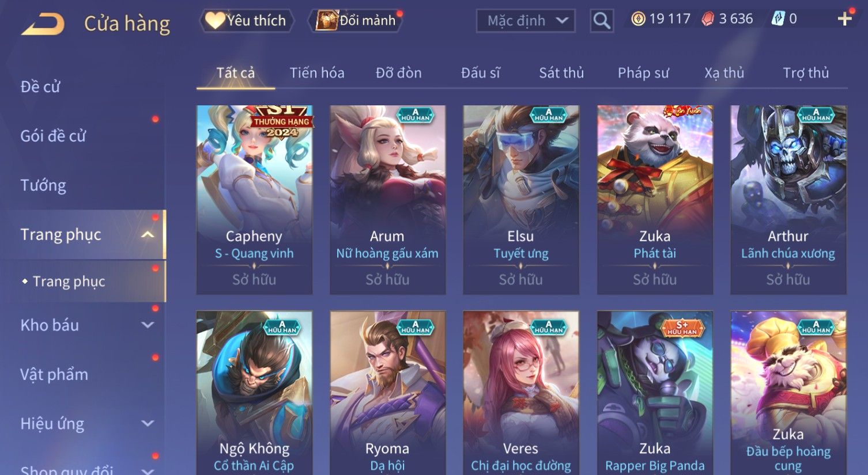Open the Tướng sidebar menu
Viewport: 868px width, 475px height.
43,185
